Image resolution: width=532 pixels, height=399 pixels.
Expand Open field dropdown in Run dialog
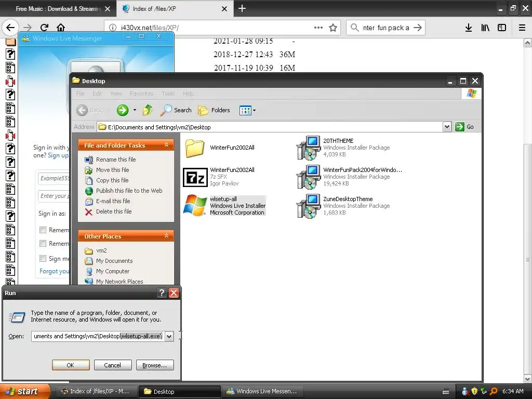pos(169,336)
